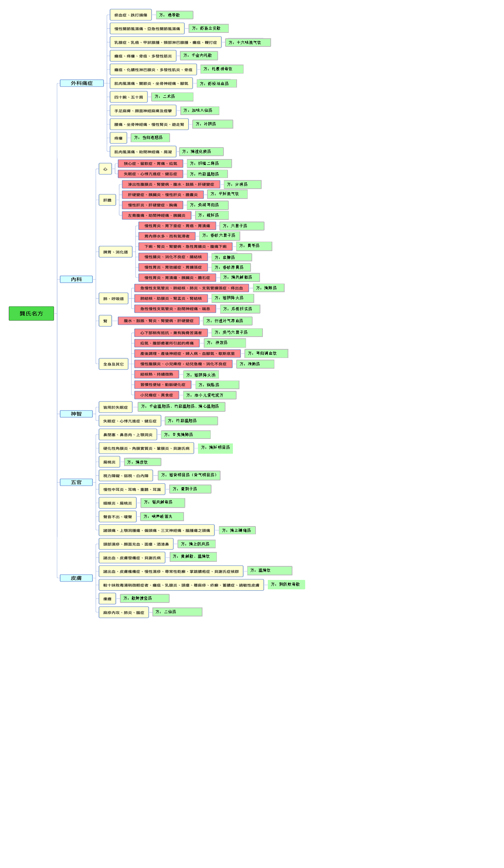Select the 手足麻痺、顏面神經麻痺及痙攣 node

tap(143, 111)
